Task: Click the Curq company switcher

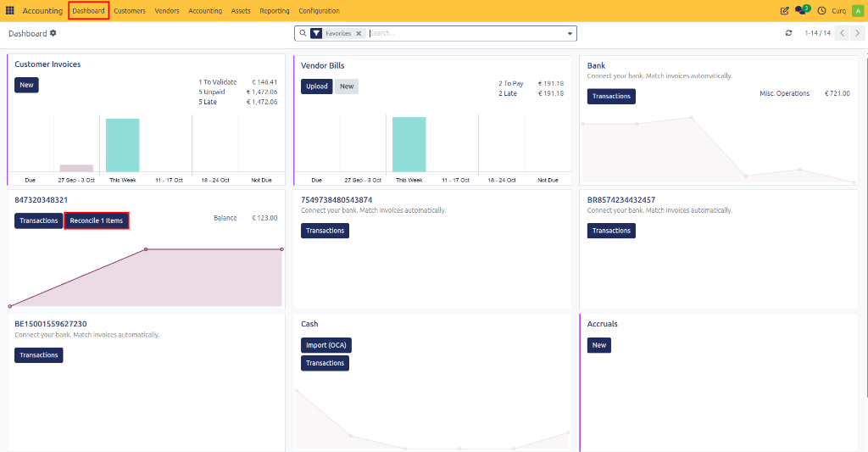Action: tap(838, 10)
